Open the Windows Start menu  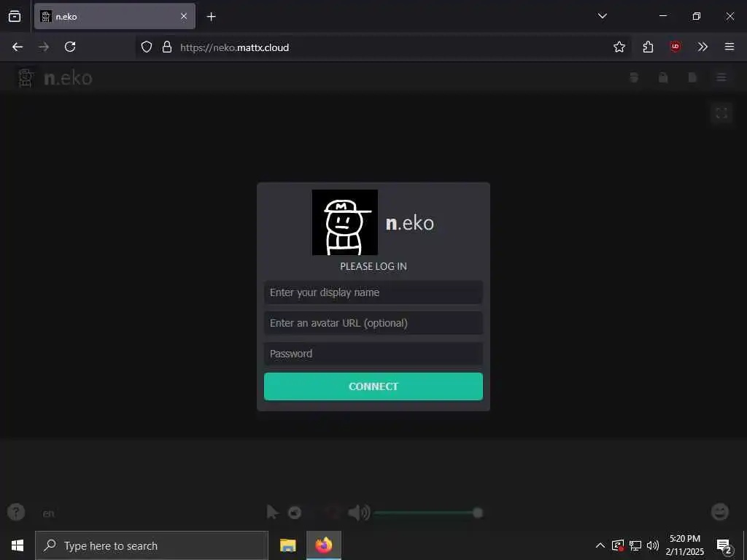pyautogui.click(x=18, y=545)
